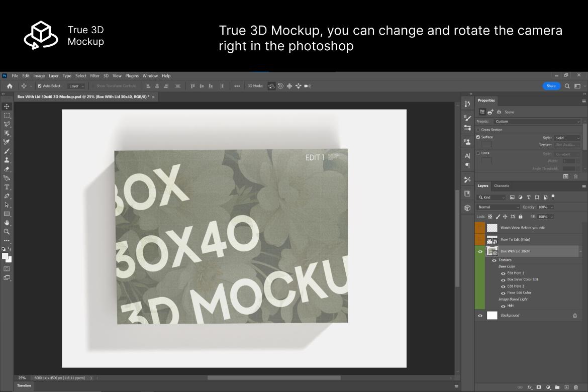Open the Auto-Select Layer dropdown
The image size is (588, 392).
76,86
